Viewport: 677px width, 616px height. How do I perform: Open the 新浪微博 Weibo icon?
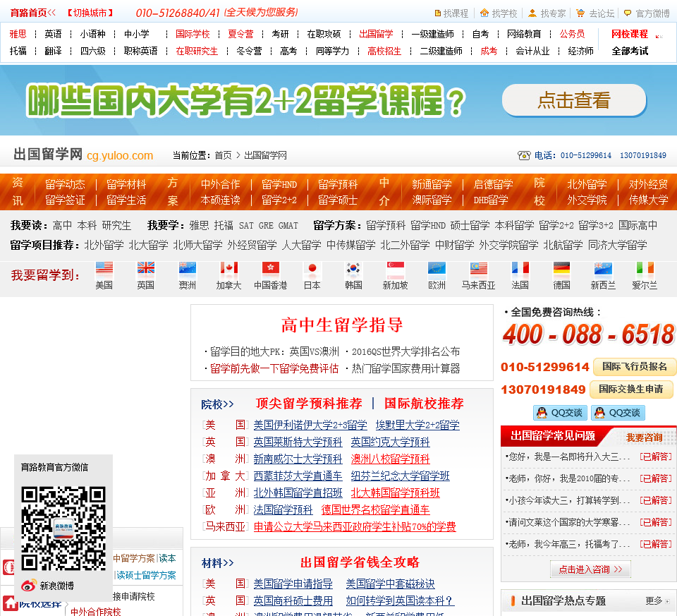[x=29, y=585]
